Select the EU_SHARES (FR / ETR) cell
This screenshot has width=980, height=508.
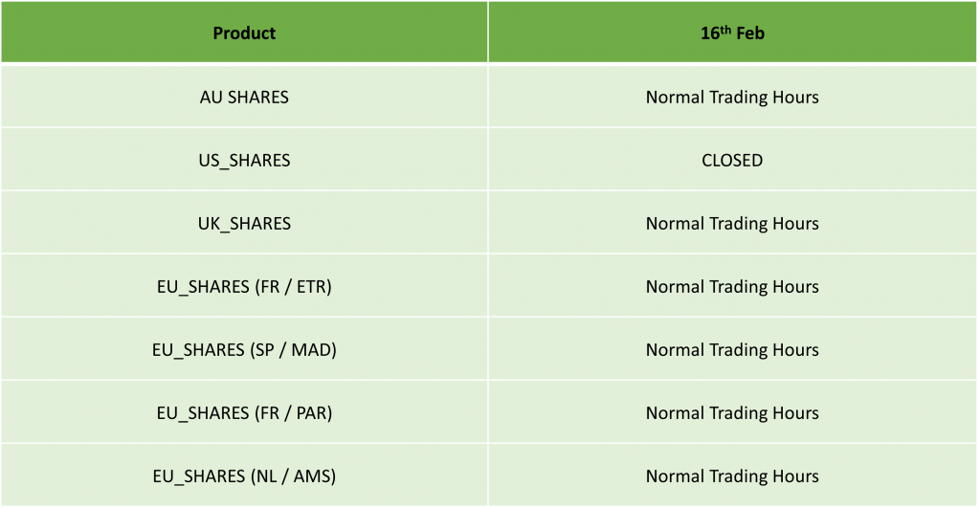coord(244,287)
